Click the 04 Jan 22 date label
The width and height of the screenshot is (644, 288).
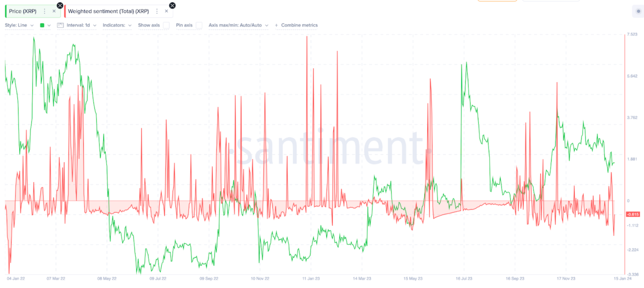[x=16, y=278]
